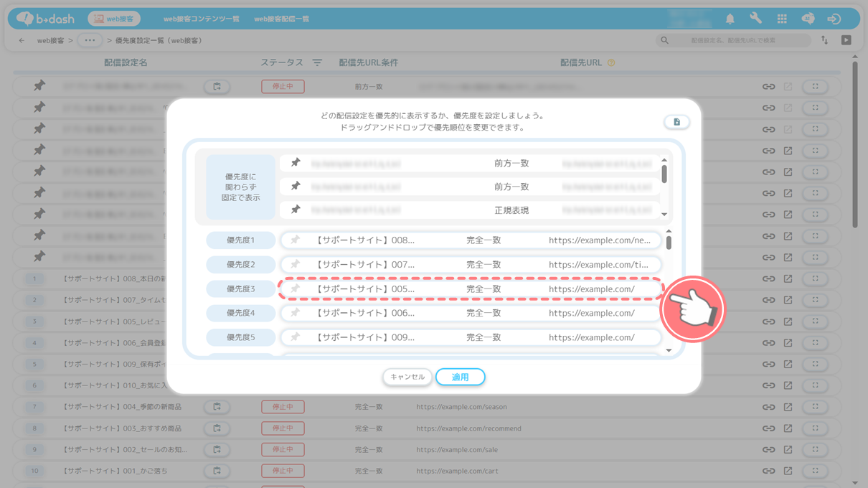Click https://example.com/cart in background list
868x488 pixels.
point(456,471)
